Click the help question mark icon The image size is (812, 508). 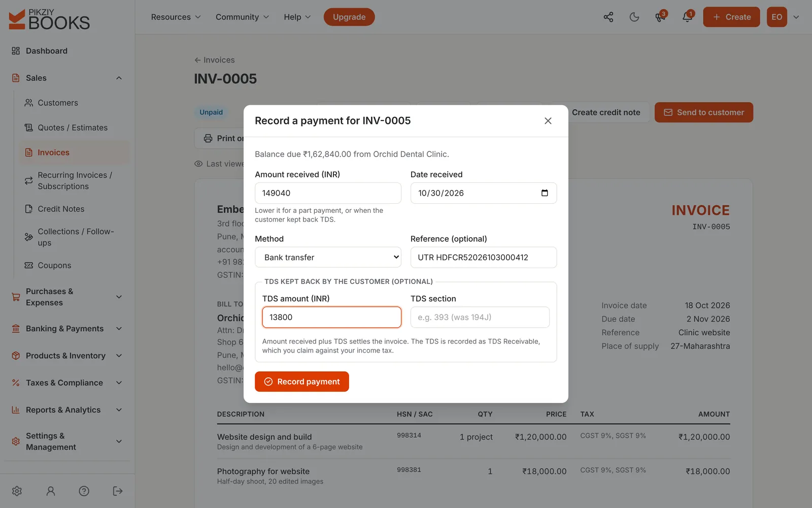click(84, 491)
